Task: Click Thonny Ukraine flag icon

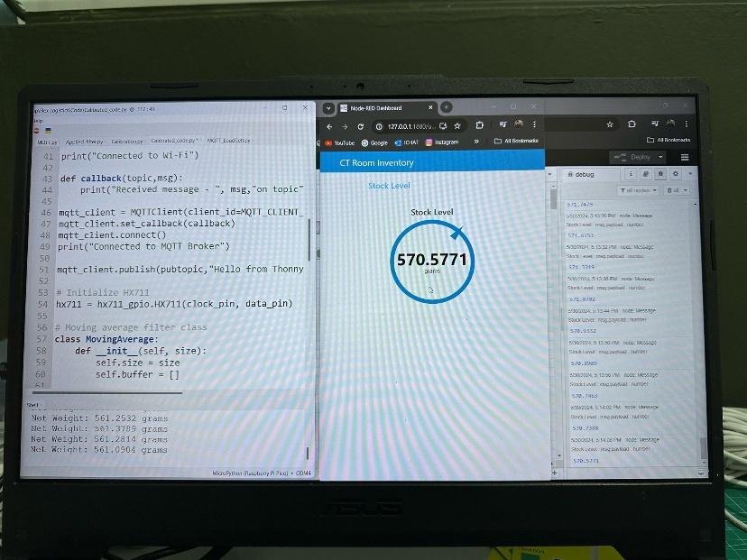Action: pos(48,131)
